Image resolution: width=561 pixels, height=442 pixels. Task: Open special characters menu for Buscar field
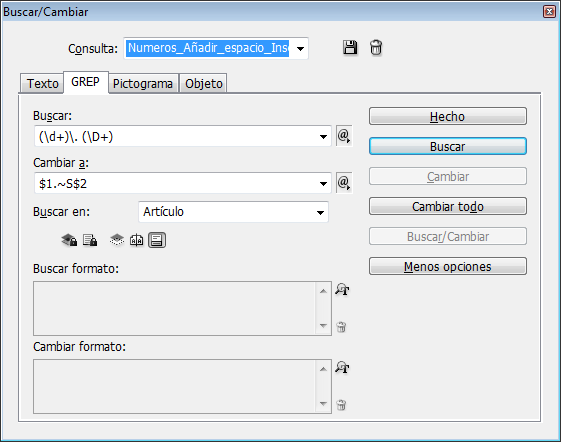click(x=344, y=136)
